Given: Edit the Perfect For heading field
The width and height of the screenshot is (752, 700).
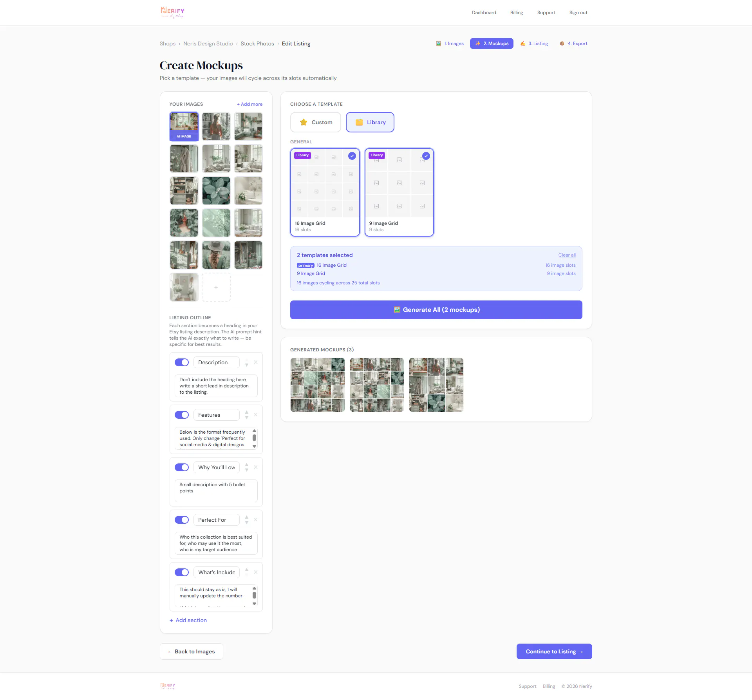Looking at the screenshot, I should pos(217,520).
